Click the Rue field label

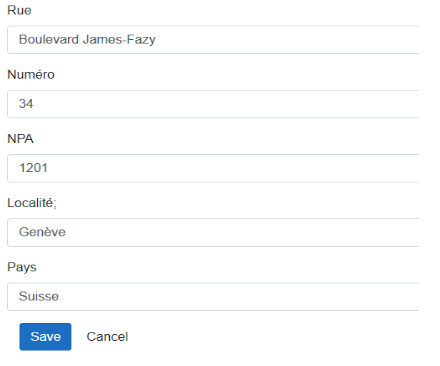point(19,10)
